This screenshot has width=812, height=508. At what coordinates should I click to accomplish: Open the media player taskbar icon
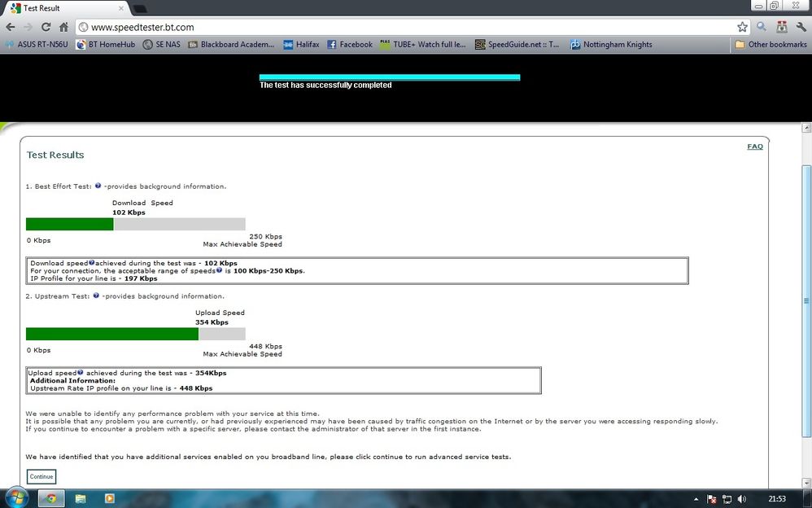[x=109, y=499]
